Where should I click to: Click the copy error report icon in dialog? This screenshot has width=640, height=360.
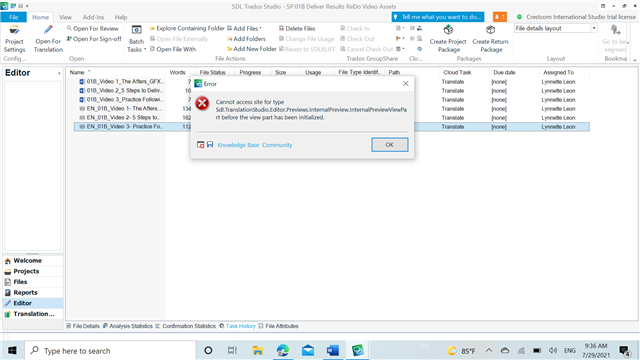pyautogui.click(x=200, y=144)
